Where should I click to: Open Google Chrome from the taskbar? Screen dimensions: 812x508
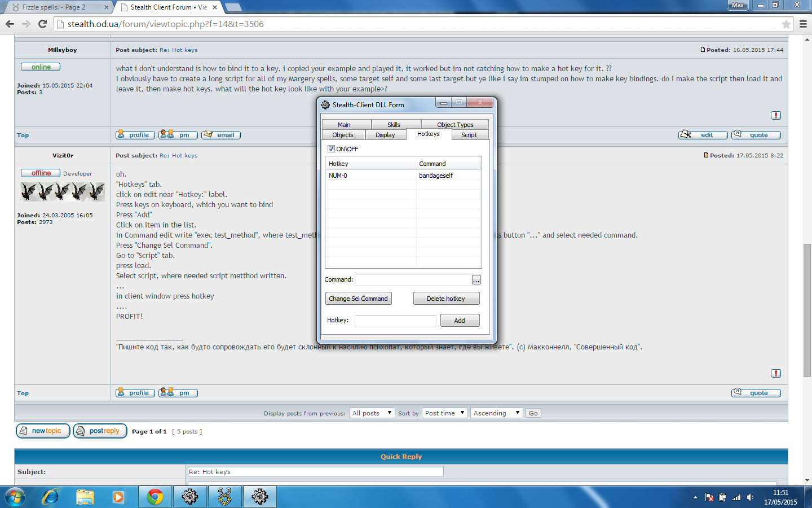tap(155, 497)
